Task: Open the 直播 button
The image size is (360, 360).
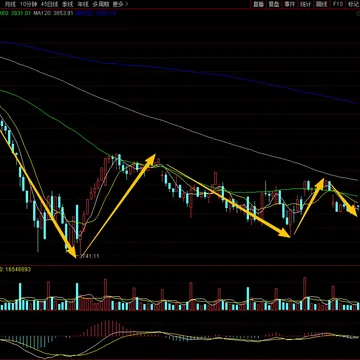Action: [258, 4]
